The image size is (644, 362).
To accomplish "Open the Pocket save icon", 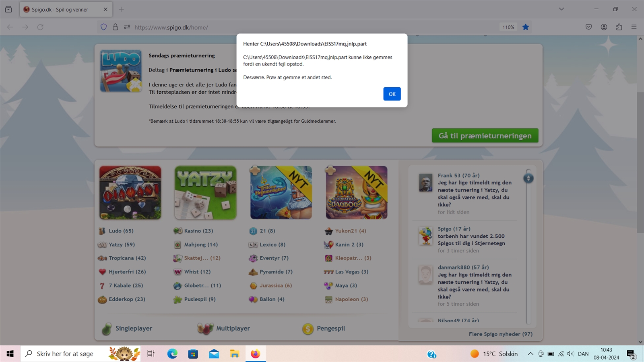I will coord(588,27).
